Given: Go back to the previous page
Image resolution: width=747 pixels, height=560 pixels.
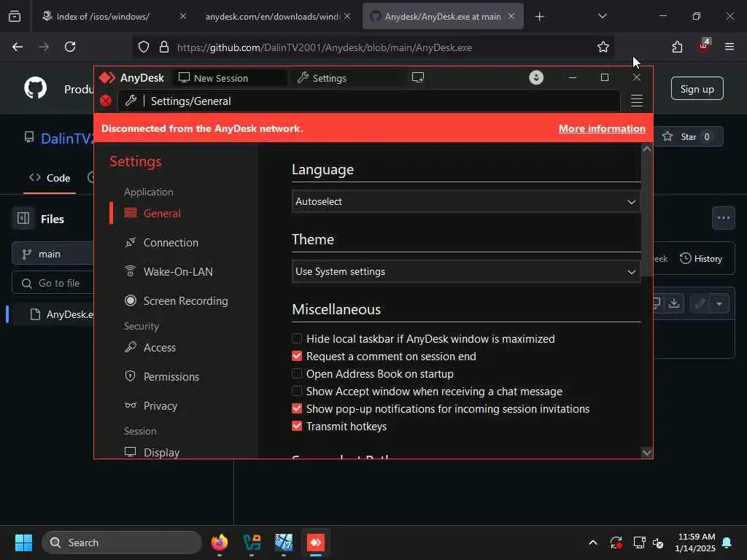Looking at the screenshot, I should pyautogui.click(x=18, y=47).
